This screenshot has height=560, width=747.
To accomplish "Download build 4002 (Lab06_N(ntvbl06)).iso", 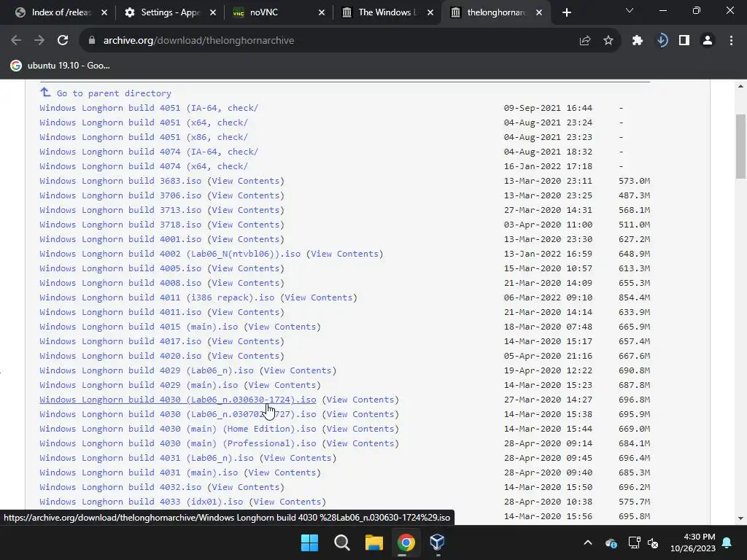I will tap(170, 254).
